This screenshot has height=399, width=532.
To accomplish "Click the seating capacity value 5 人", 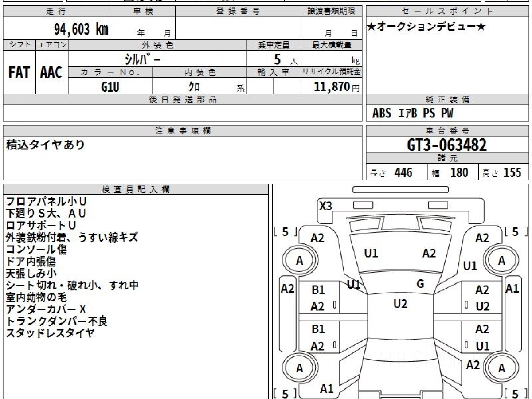I will click(x=286, y=59).
